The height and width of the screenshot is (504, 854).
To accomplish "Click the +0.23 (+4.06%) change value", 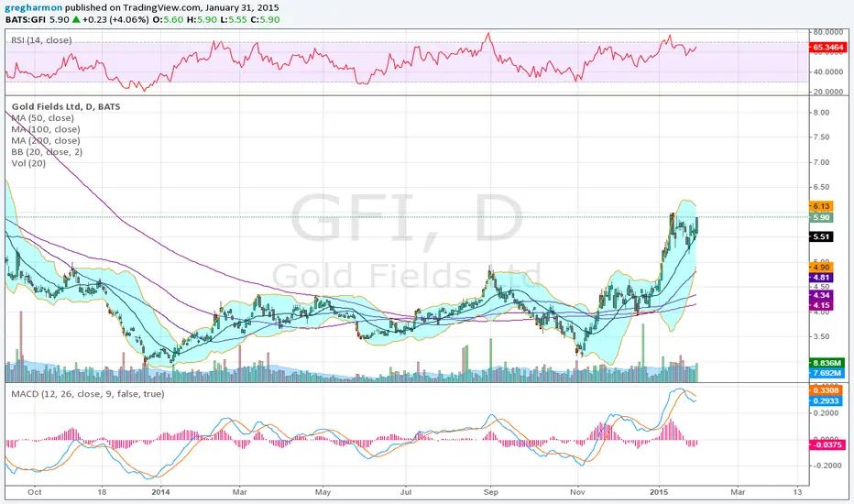I will point(115,19).
